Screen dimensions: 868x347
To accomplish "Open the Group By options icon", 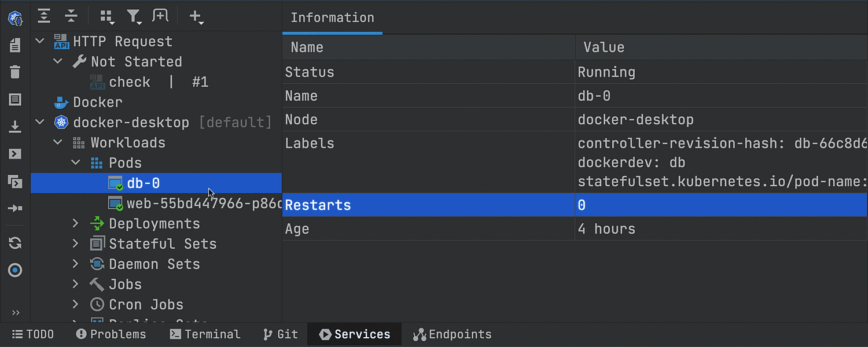I will coord(107,17).
